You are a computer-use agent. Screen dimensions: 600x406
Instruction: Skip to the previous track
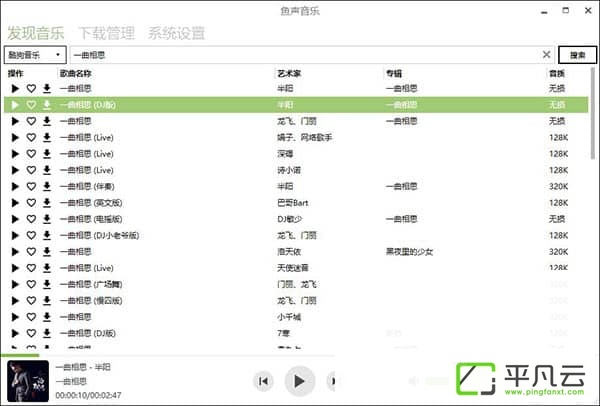pyautogui.click(x=263, y=381)
